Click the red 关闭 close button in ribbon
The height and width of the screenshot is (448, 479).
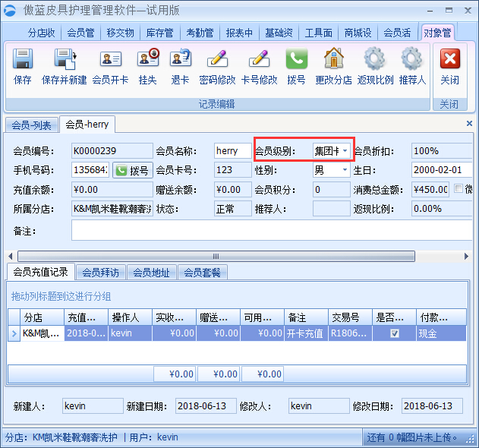[x=449, y=61]
